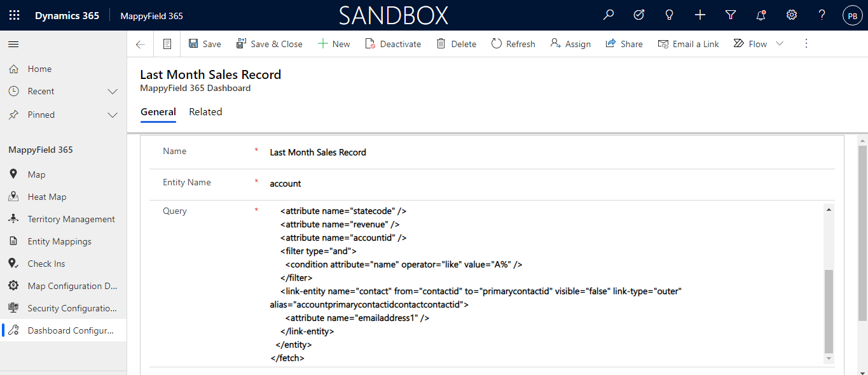Click the Query box scrollbar thumb

(829, 311)
